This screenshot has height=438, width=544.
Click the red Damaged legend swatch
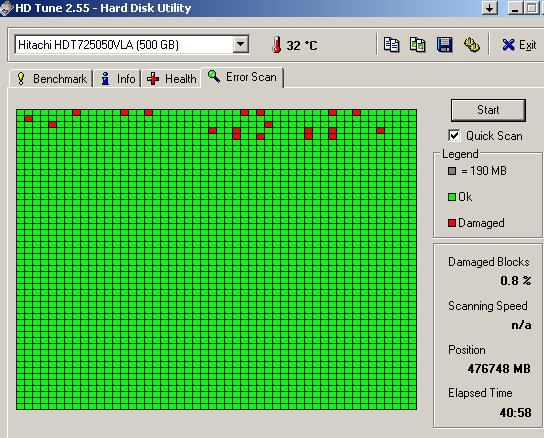click(x=451, y=223)
